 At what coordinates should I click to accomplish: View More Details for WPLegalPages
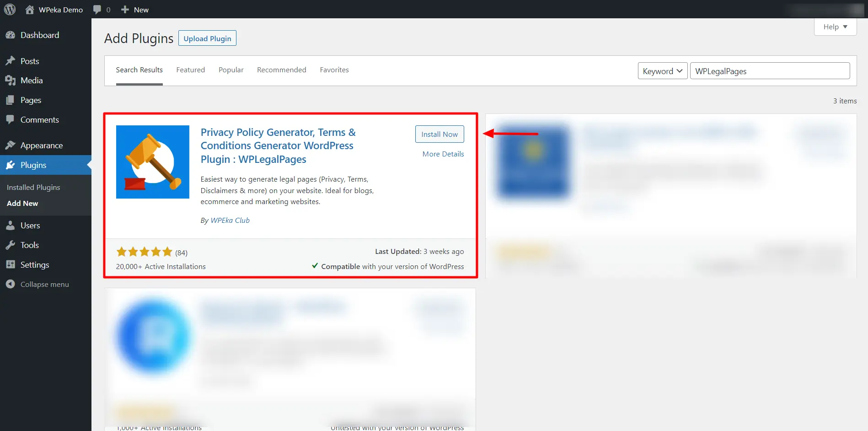tap(442, 154)
